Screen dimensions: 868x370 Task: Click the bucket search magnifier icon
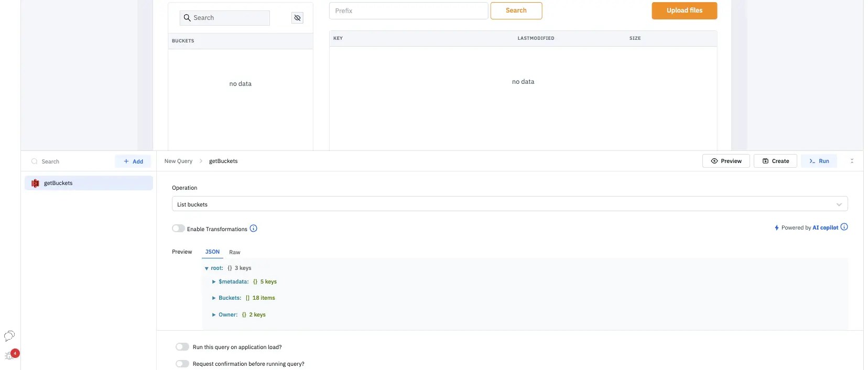coord(187,18)
